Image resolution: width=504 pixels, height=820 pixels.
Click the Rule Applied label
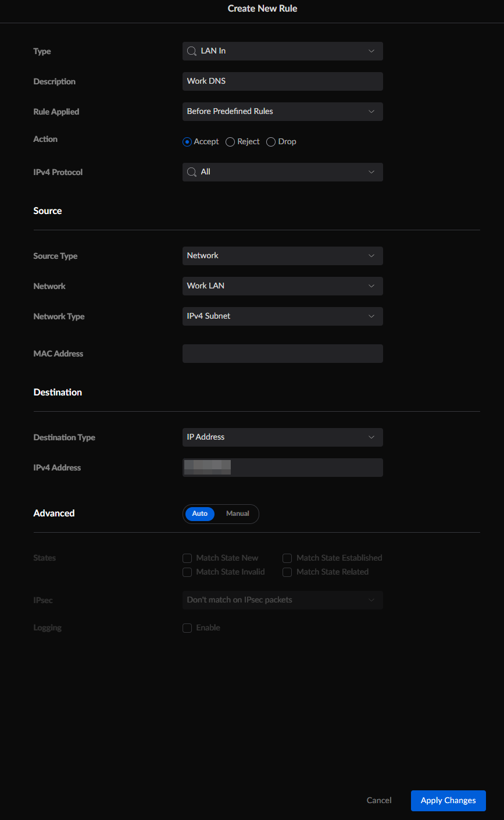(56, 112)
